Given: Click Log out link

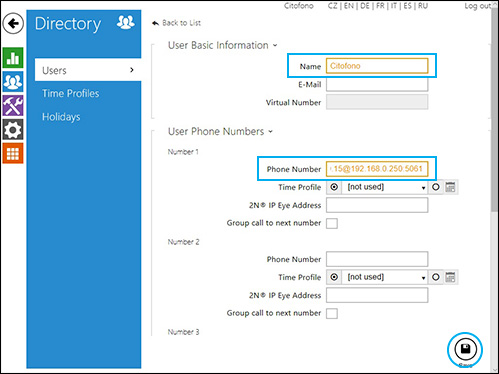Looking at the screenshot, I should pyautogui.click(x=478, y=6).
